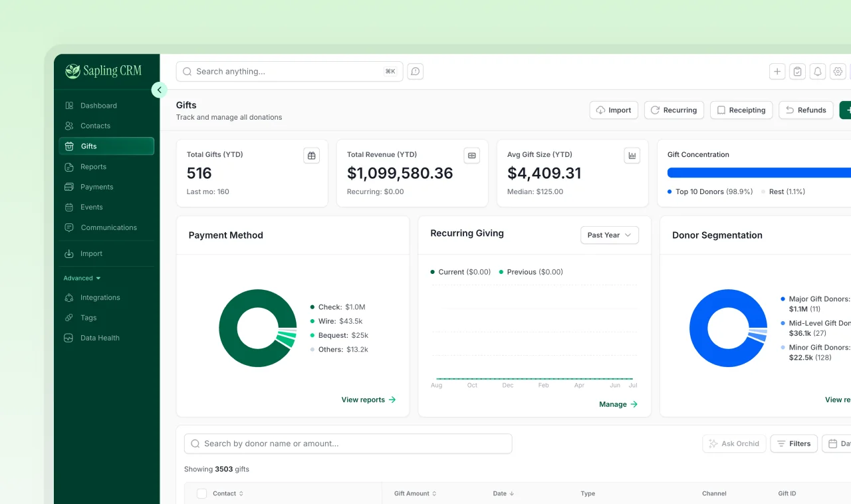Click the Type column header
851x504 pixels.
[588, 493]
